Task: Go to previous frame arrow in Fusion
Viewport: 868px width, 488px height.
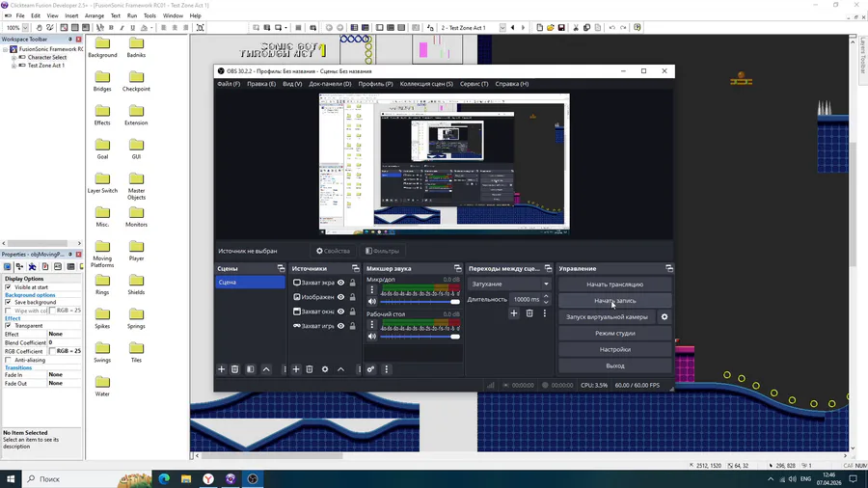Action: [513, 28]
